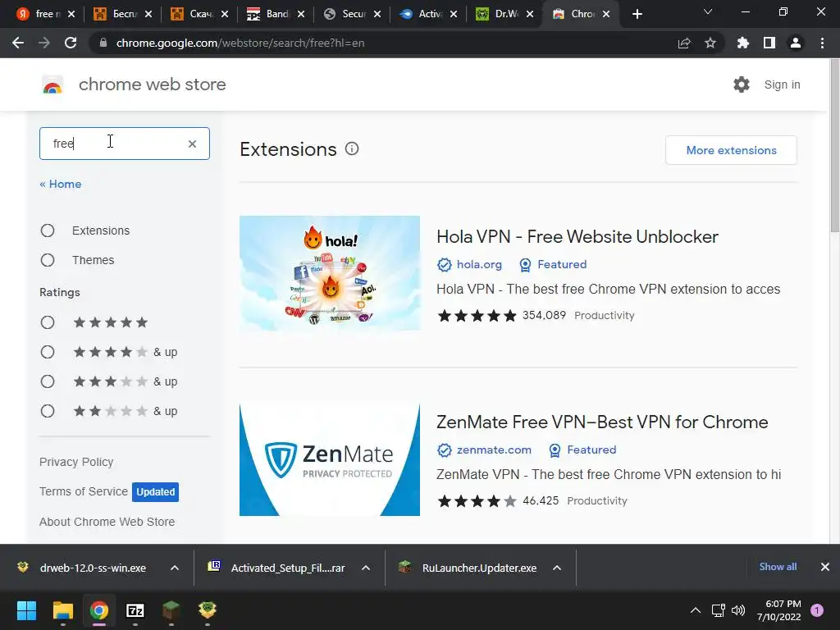Image resolution: width=840 pixels, height=630 pixels.
Task: Click the Featured badge icon on Hola VPN
Action: pos(526,265)
